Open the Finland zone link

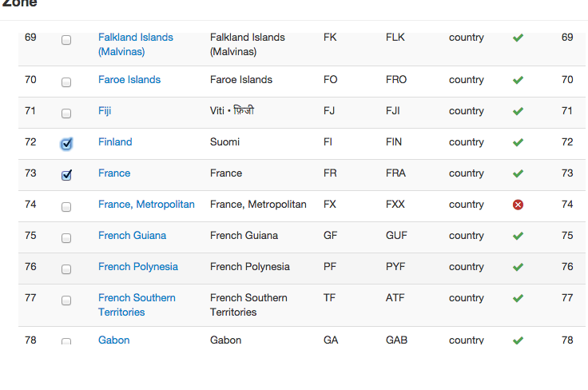click(x=115, y=142)
